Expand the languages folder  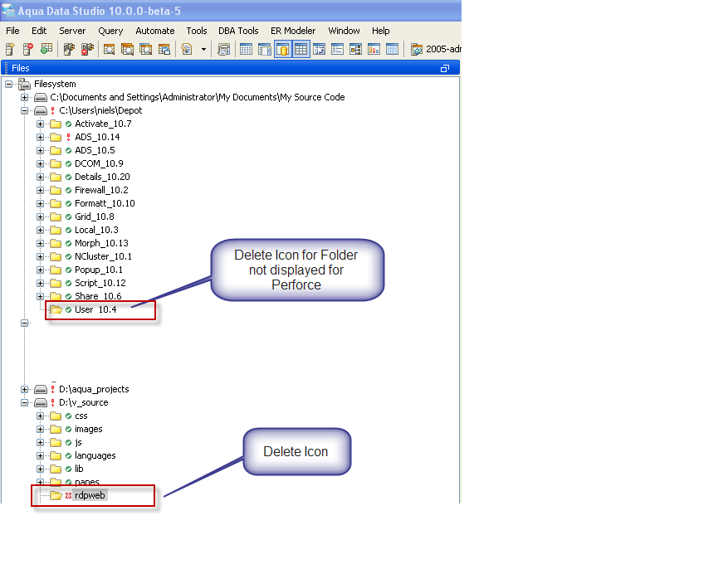[41, 455]
